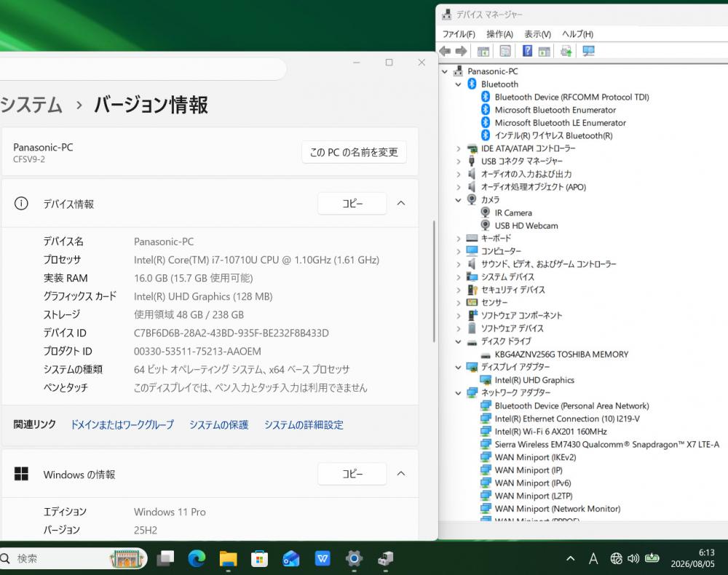Open Microsoft Edge from the taskbar
Image resolution: width=728 pixels, height=575 pixels.
pos(197,558)
